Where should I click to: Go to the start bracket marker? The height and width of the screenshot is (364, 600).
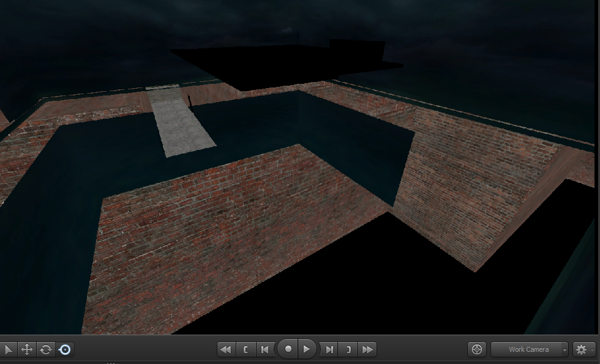[246, 349]
